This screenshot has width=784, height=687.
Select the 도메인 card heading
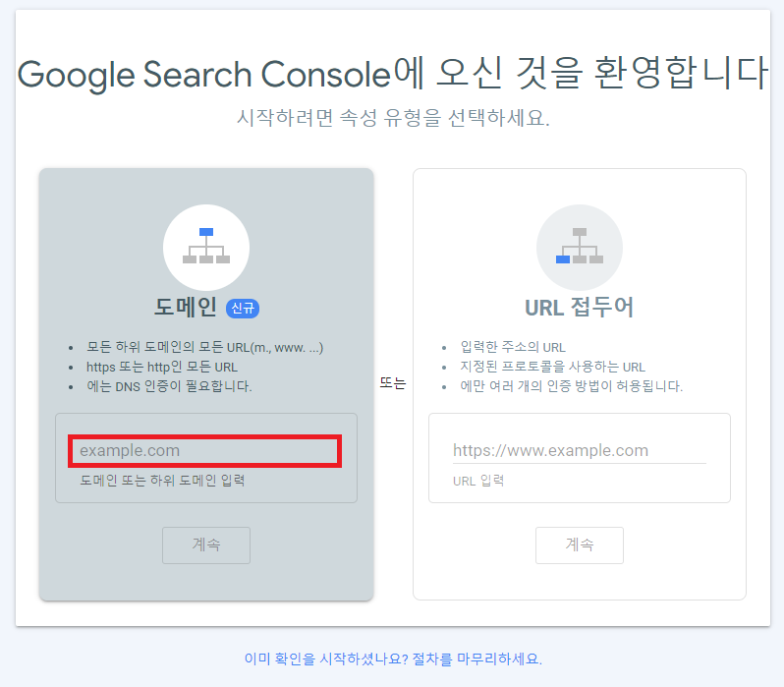pos(186,308)
